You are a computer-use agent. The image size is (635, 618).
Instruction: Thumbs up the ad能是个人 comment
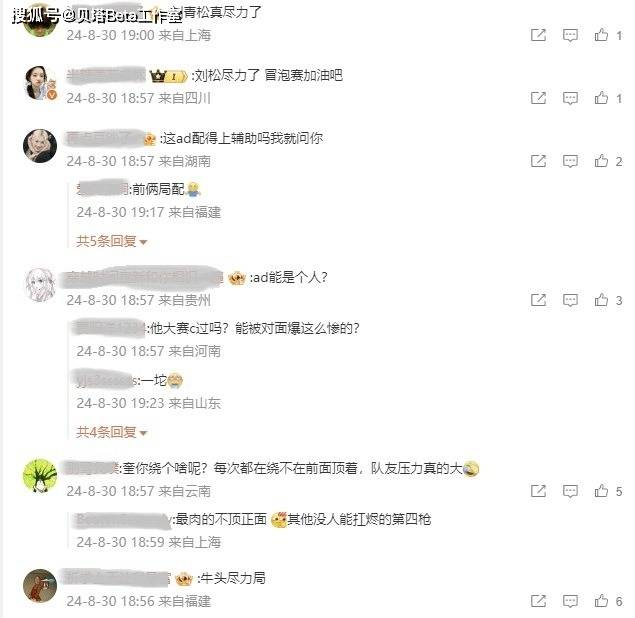pyautogui.click(x=601, y=300)
